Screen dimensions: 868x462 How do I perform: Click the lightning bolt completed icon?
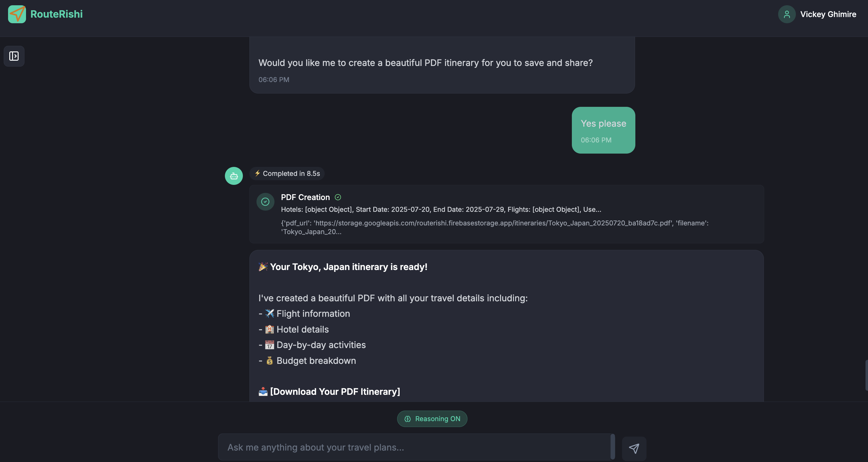[257, 173]
